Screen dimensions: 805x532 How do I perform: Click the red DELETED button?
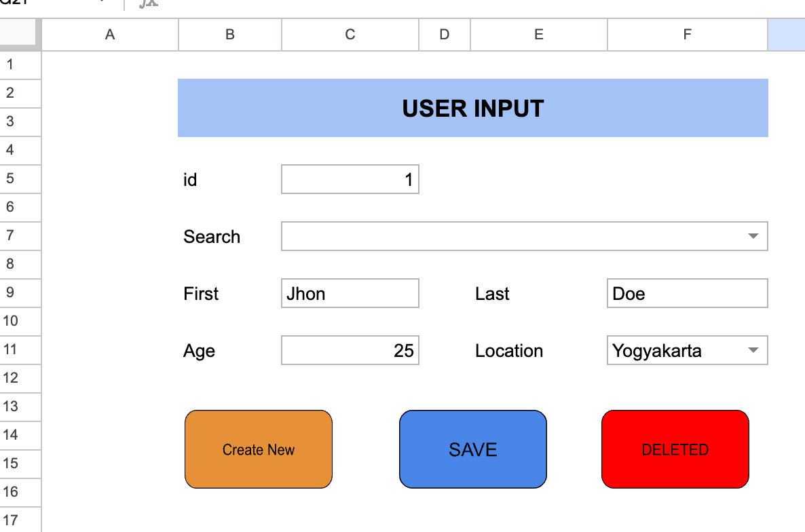(675, 449)
